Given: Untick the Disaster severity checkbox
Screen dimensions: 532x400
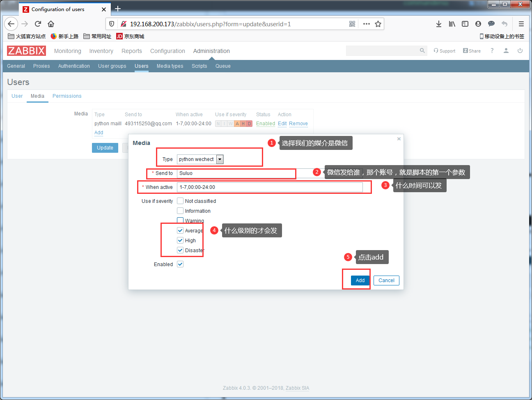Looking at the screenshot, I should click(x=180, y=250).
